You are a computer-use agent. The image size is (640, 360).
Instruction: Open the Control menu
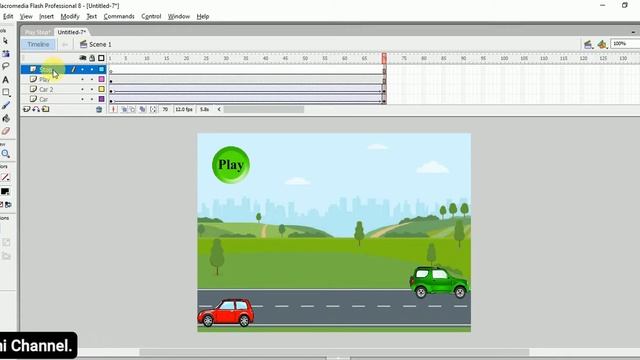[151, 16]
